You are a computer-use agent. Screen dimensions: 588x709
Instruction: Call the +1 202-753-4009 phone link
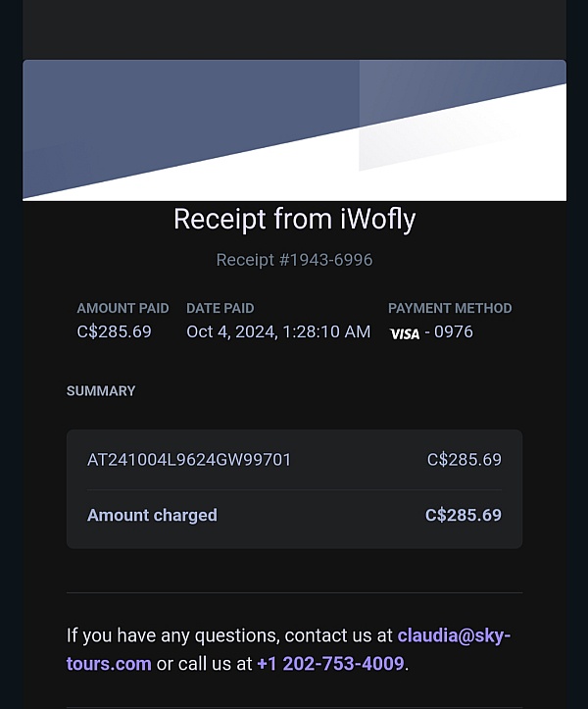pyautogui.click(x=330, y=664)
